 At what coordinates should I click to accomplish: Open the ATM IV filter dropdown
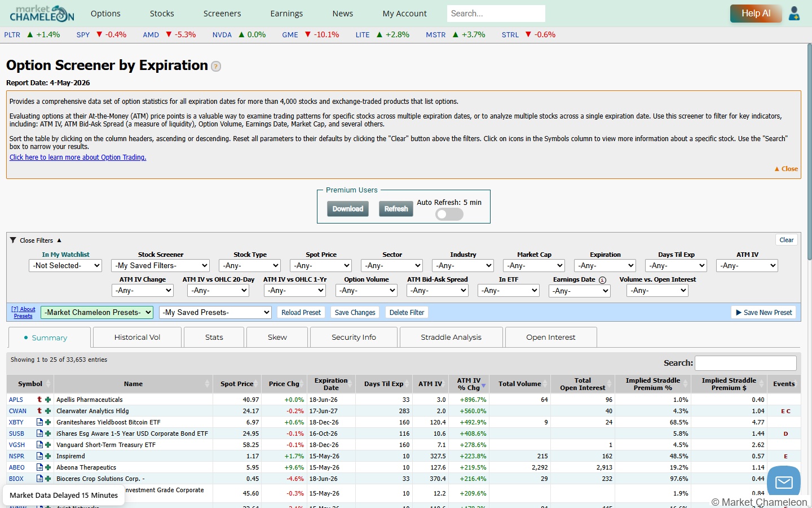[x=747, y=265]
